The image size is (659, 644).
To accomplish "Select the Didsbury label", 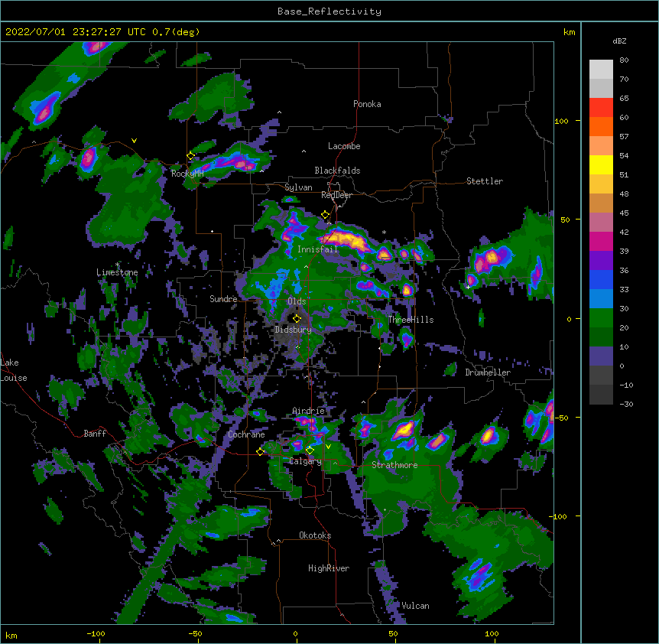I will 293,330.
